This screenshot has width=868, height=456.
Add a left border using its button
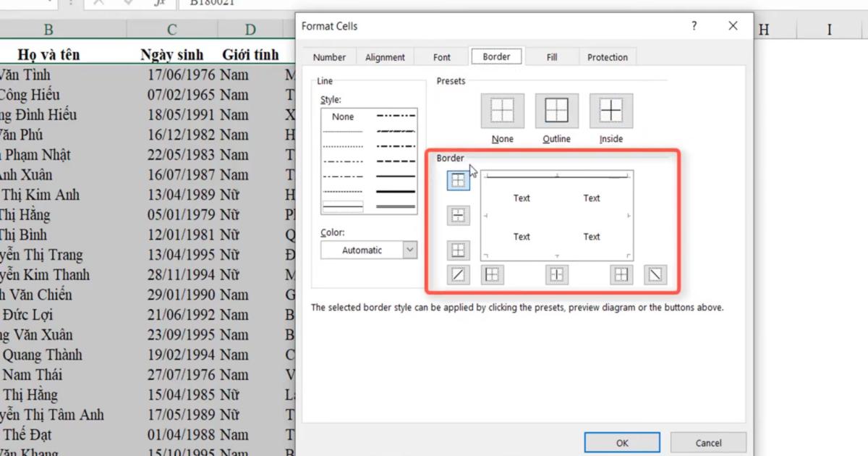[492, 274]
